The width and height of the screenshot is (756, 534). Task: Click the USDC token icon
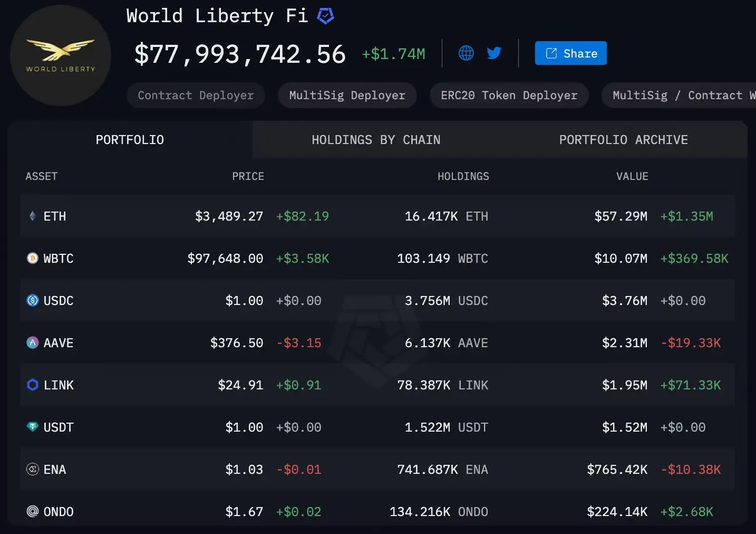point(33,300)
